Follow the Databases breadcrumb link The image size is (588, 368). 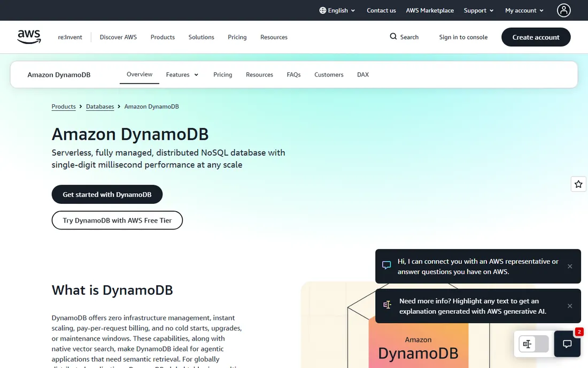click(x=100, y=106)
